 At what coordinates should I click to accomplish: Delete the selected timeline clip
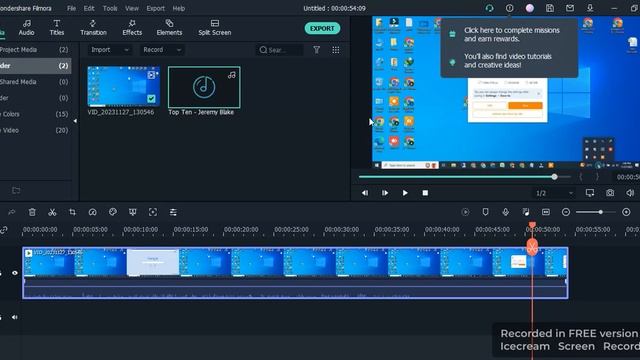32,212
